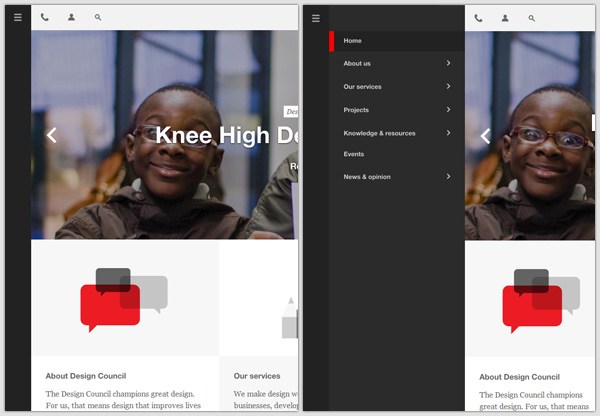Expand Projects submenu chevron
The image size is (600, 416).
point(448,110)
